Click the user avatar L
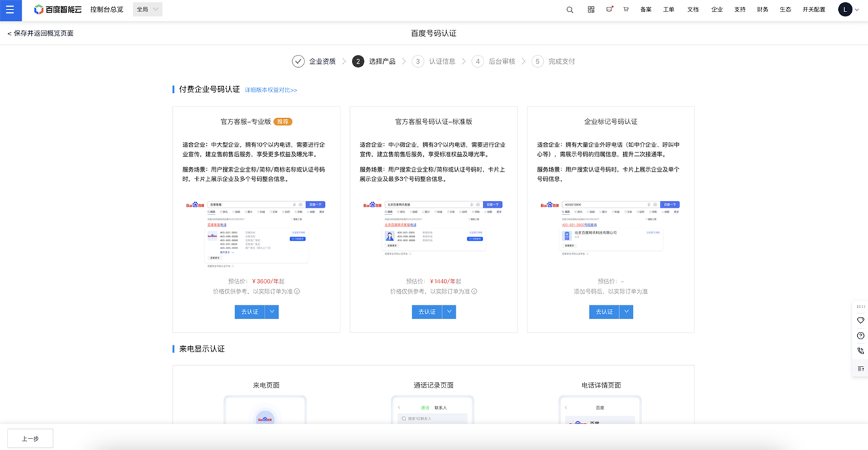Screen dimensions: 868x450 pyautogui.click(x=845, y=10)
